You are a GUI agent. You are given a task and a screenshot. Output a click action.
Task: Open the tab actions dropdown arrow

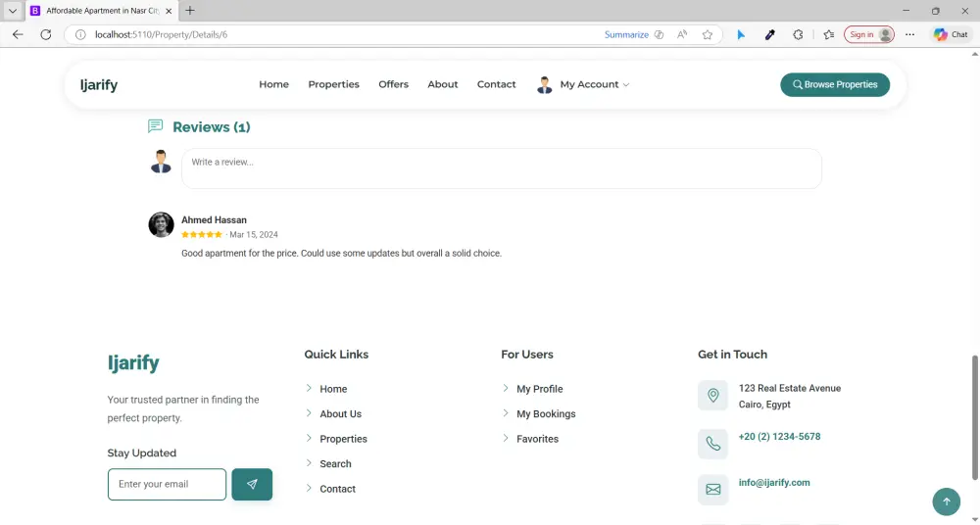(x=12, y=11)
